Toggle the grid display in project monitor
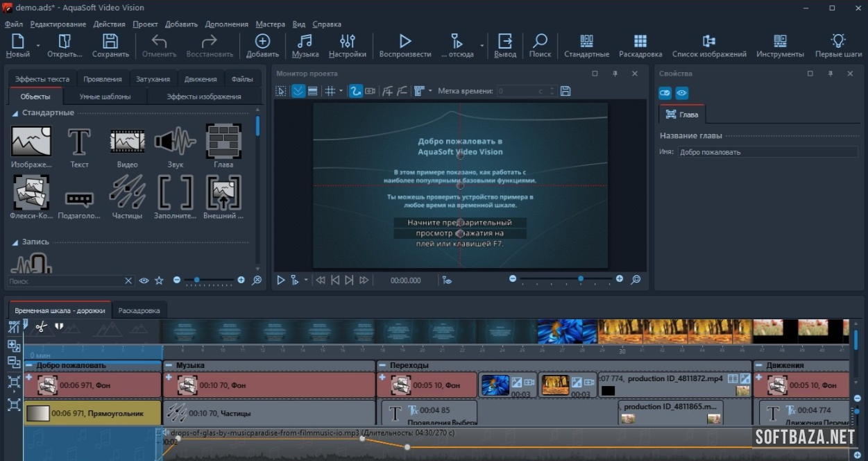Viewport: 868px width, 461px height. coord(330,91)
